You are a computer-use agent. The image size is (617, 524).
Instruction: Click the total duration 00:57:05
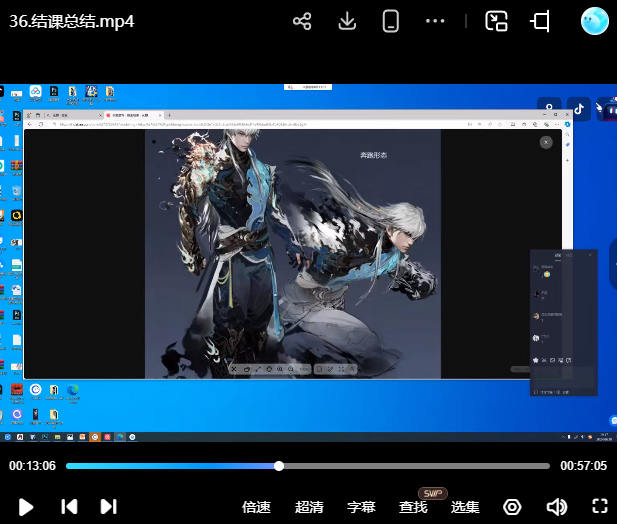[x=584, y=466]
